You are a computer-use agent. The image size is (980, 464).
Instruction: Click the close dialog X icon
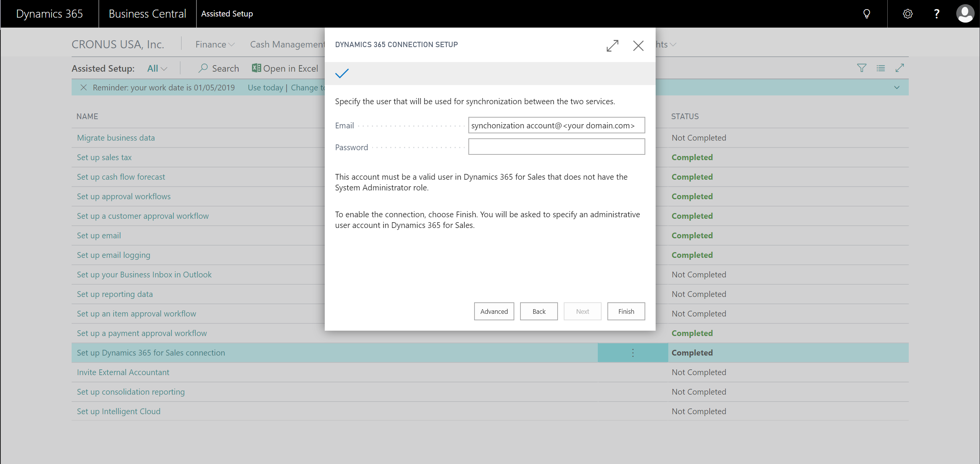tap(638, 44)
